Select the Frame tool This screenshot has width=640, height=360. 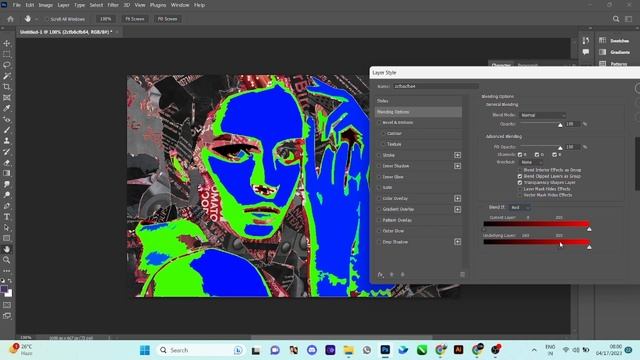tap(7, 98)
